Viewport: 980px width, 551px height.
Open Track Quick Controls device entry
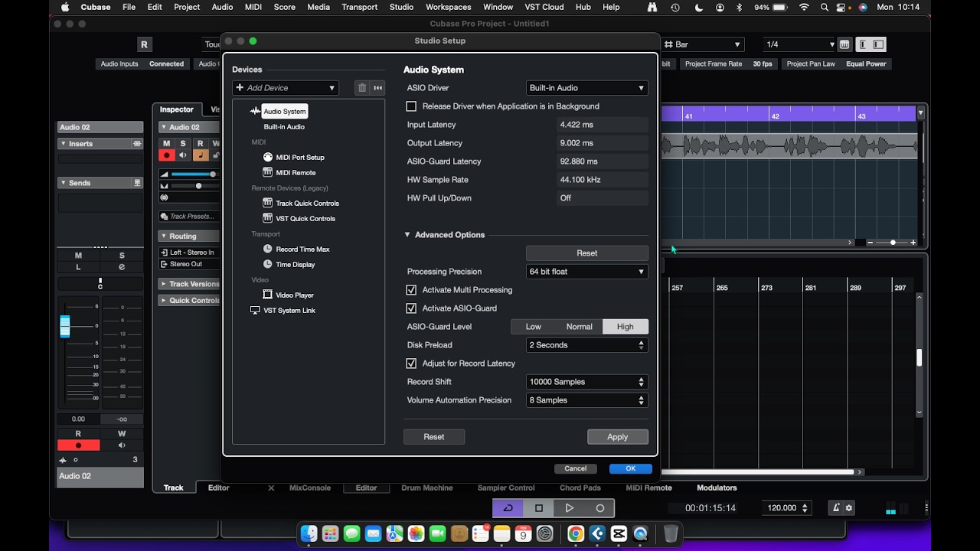[307, 204]
